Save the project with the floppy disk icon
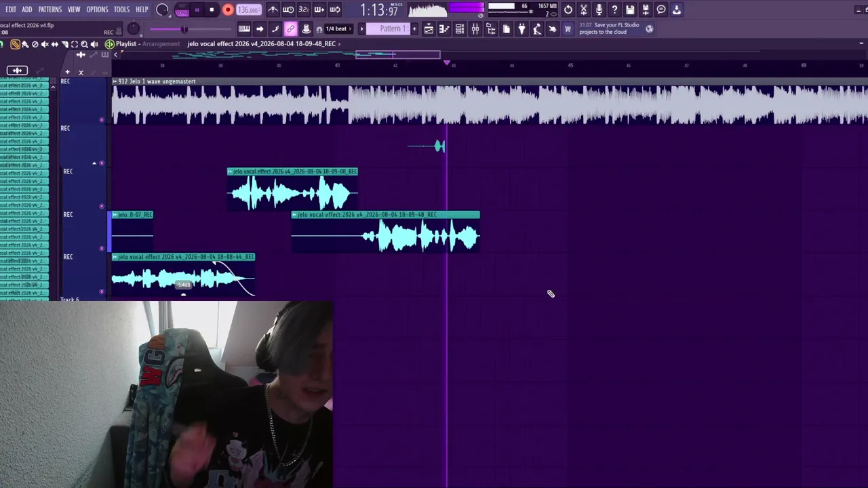Image resolution: width=868 pixels, height=488 pixels. pyautogui.click(x=630, y=9)
